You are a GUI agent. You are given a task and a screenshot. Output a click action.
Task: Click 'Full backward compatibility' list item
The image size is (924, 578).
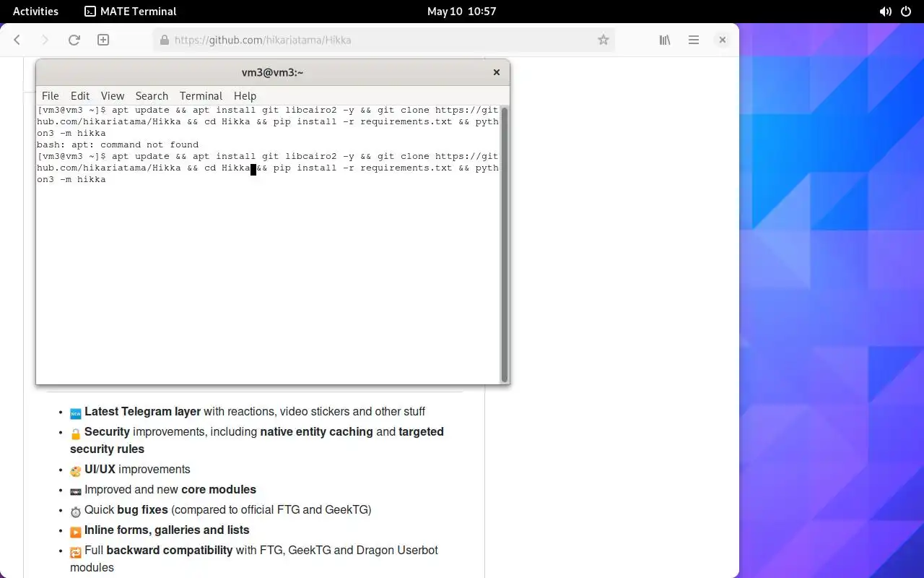click(254, 558)
